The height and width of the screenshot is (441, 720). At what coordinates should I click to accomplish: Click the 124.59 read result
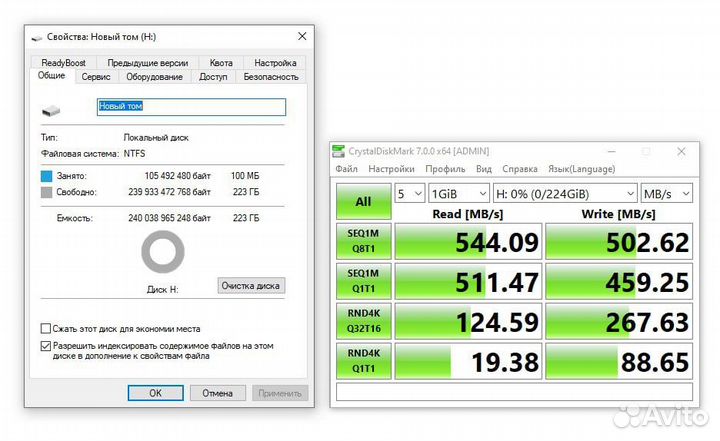coord(468,321)
